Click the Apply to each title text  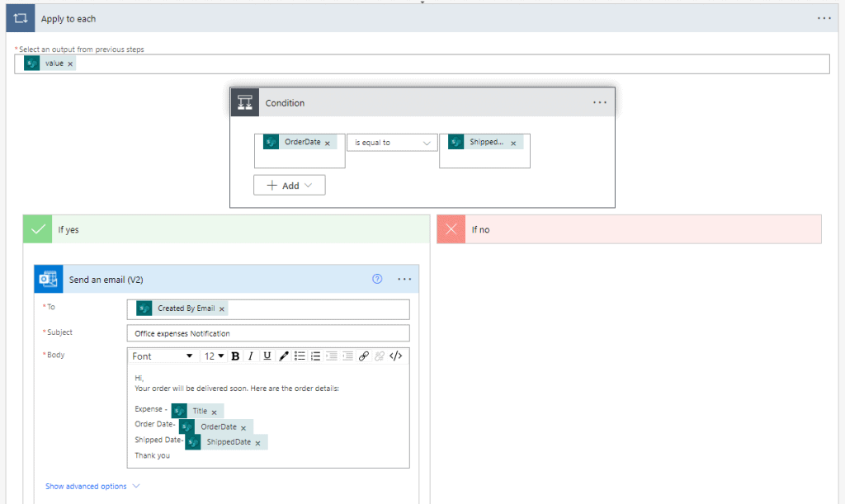click(68, 19)
